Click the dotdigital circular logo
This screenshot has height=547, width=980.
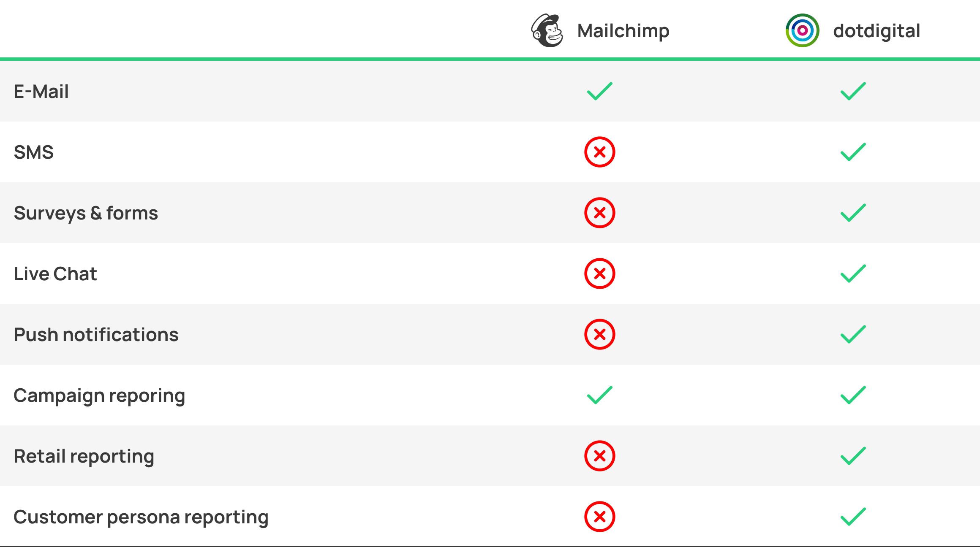click(802, 30)
